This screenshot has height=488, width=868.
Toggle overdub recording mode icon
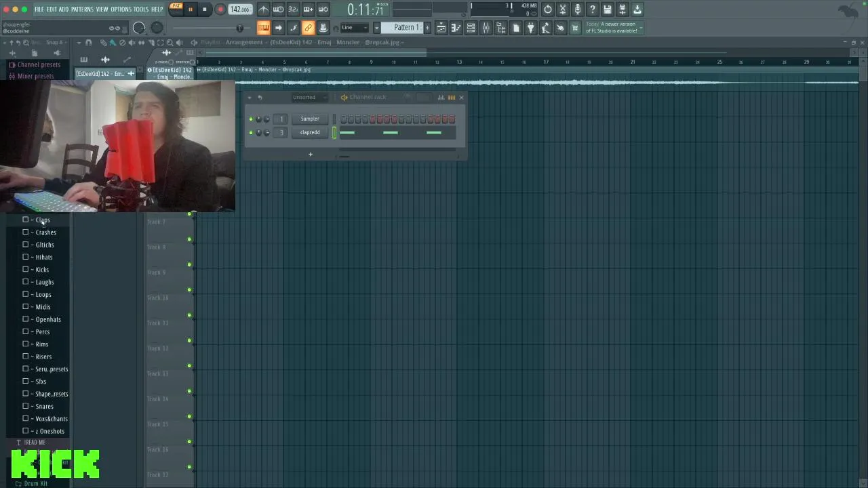click(x=308, y=9)
